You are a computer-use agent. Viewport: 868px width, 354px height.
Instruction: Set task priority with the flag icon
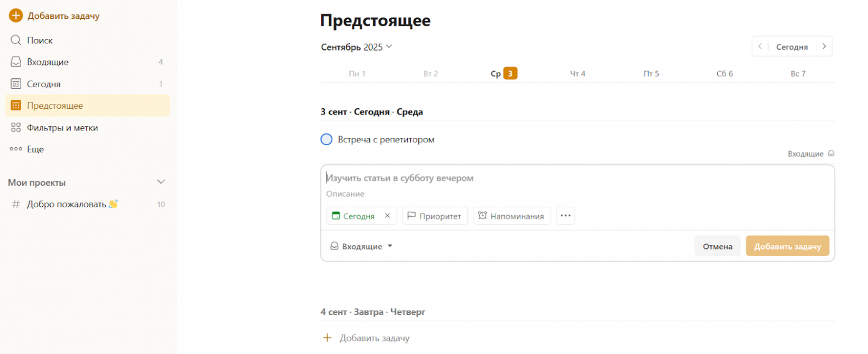[x=411, y=216]
